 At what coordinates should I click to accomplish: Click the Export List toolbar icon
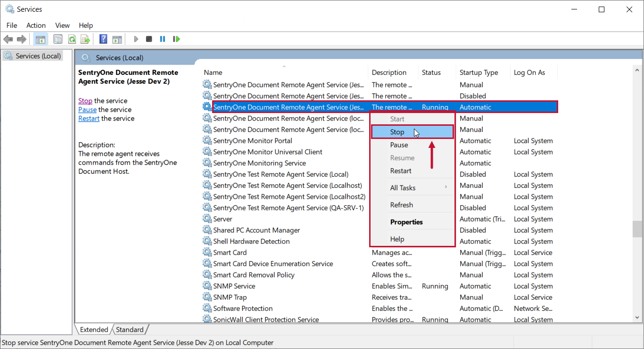85,39
